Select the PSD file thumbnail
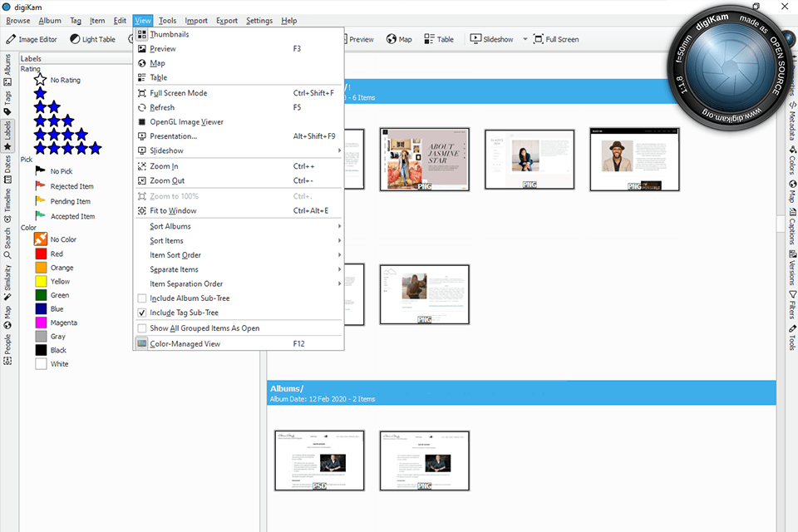This screenshot has width=798, height=532. pos(319,461)
